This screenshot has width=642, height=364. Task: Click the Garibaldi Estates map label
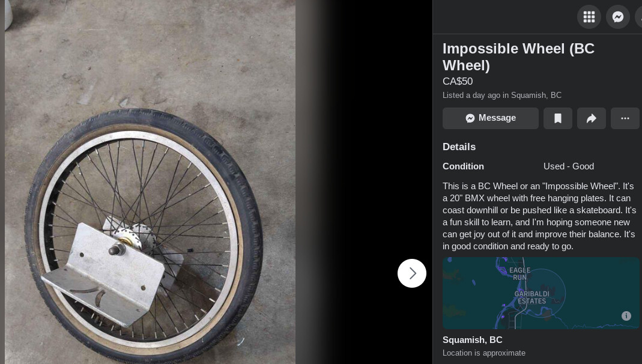[532, 297]
